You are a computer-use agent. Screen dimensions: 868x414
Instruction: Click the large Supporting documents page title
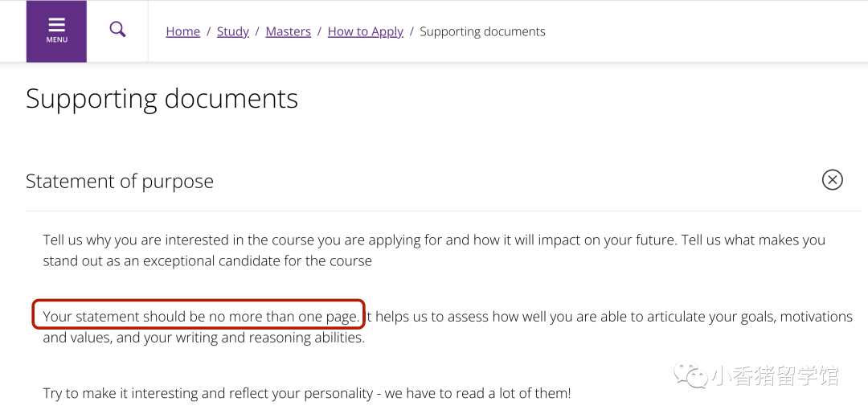click(162, 99)
